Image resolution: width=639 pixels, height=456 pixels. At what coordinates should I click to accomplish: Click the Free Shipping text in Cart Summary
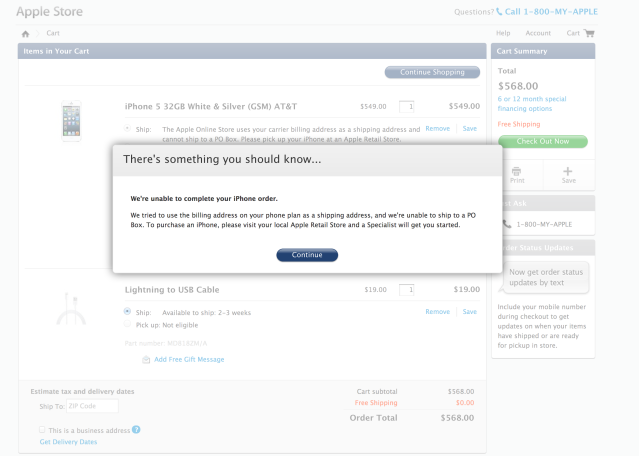pyautogui.click(x=519, y=124)
